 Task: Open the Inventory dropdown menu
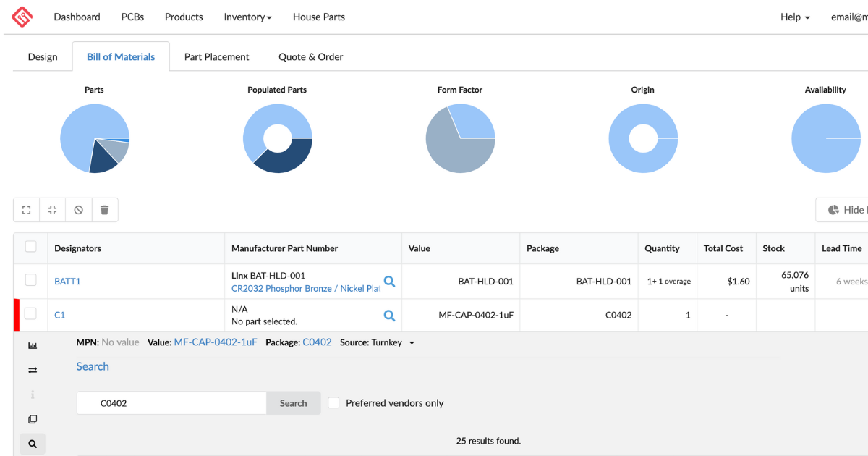pos(247,17)
